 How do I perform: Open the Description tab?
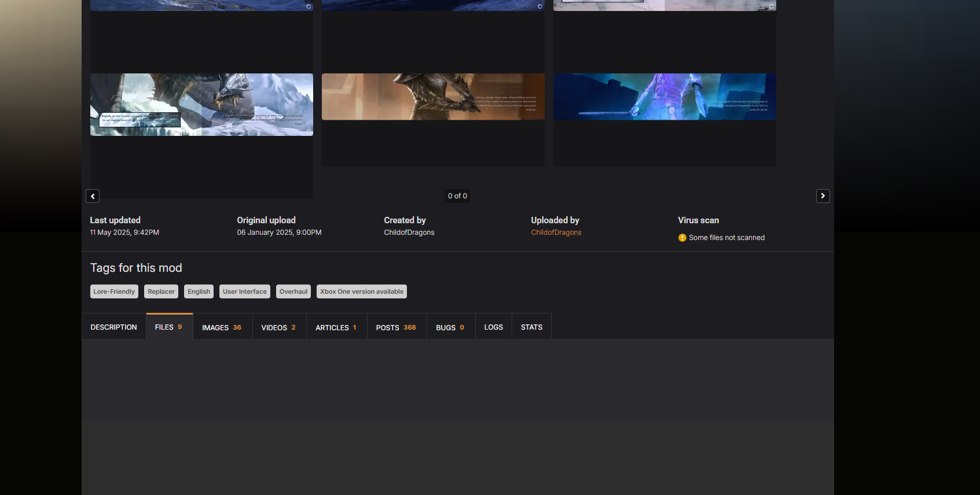coord(114,327)
